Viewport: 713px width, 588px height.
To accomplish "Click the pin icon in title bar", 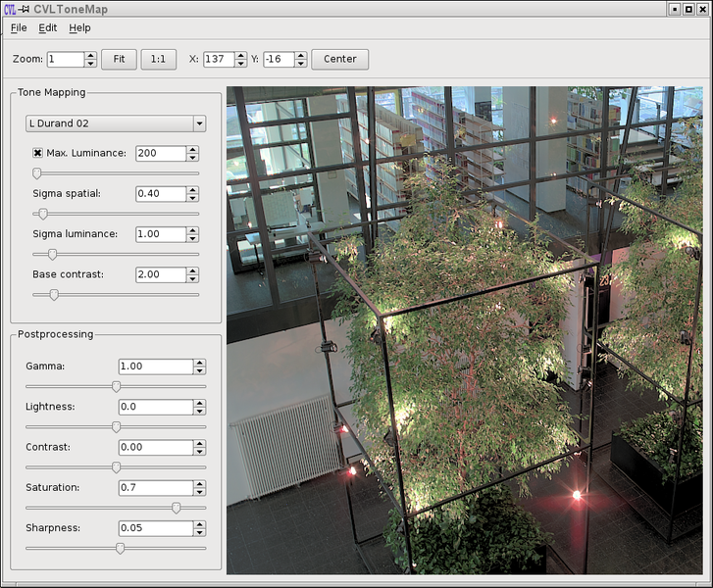I will click(25, 9).
